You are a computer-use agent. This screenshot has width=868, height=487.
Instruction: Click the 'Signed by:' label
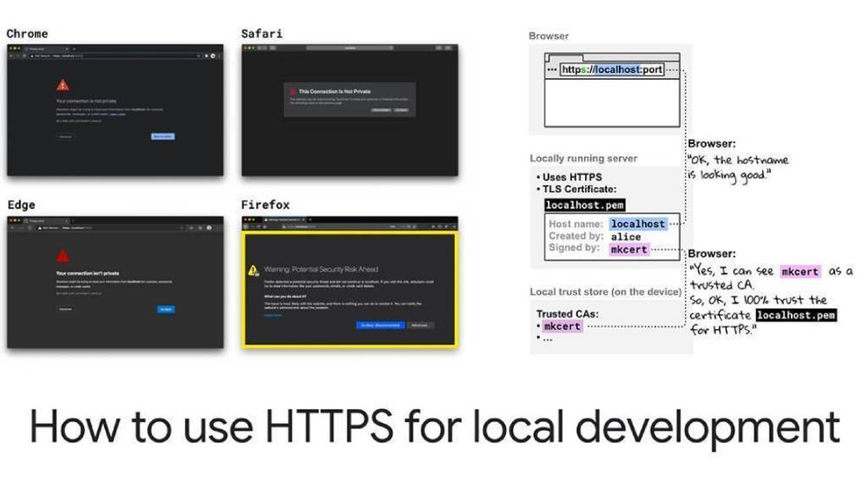pyautogui.click(x=574, y=248)
